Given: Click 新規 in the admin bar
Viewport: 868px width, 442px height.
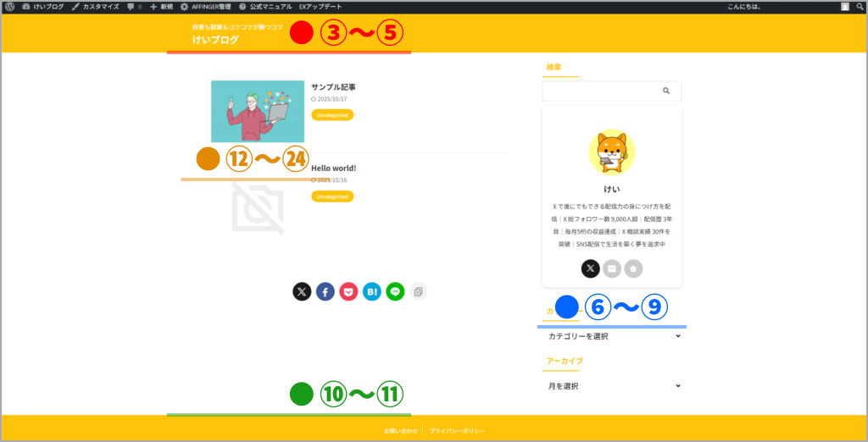Looking at the screenshot, I should (x=161, y=7).
